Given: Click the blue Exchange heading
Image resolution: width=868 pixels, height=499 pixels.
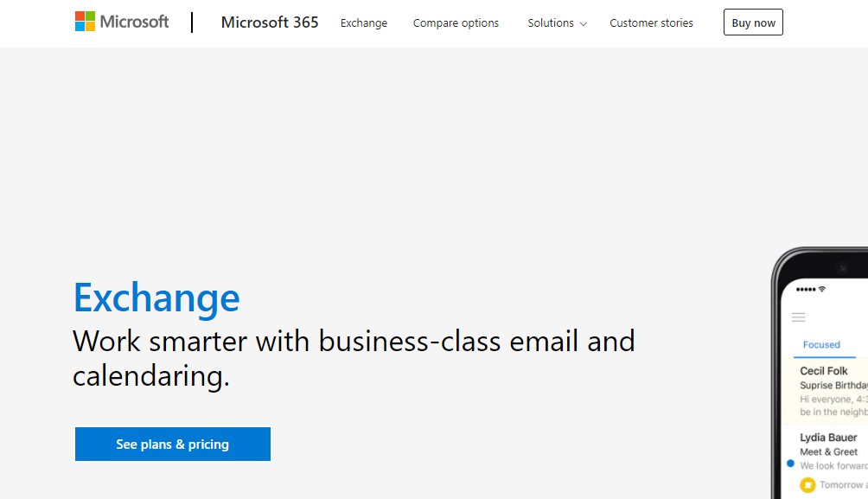Looking at the screenshot, I should tap(156, 298).
